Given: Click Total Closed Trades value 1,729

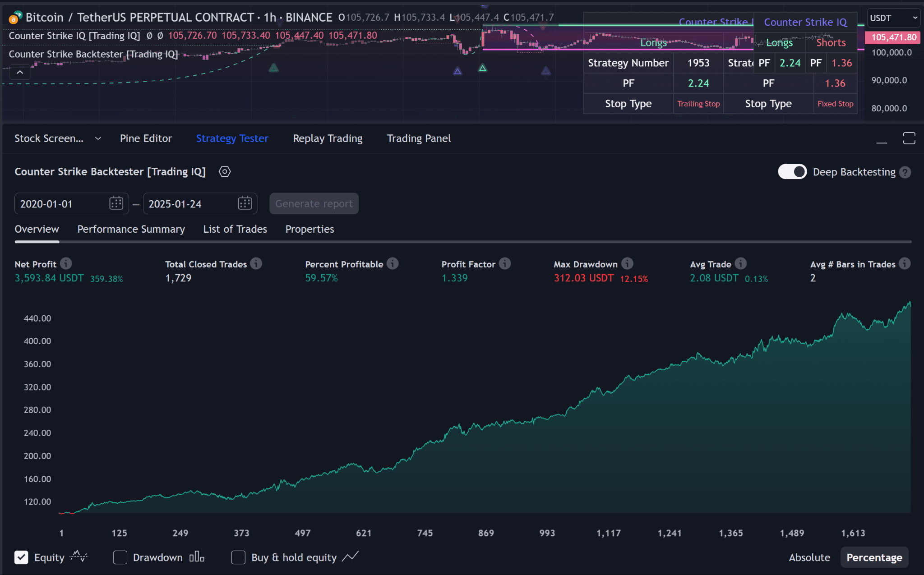Looking at the screenshot, I should pyautogui.click(x=178, y=278).
